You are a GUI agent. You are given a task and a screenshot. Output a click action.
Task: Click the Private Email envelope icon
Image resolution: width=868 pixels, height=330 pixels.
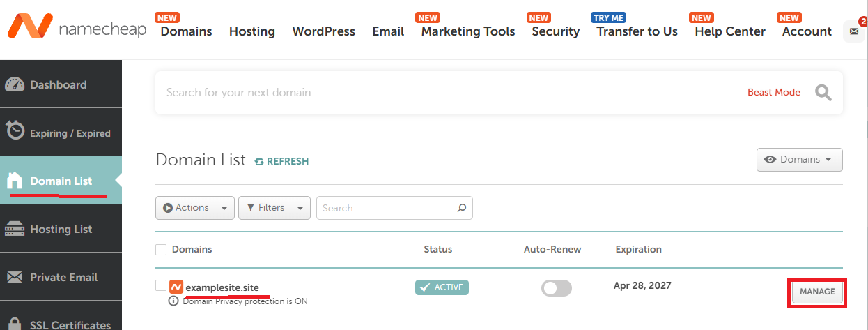click(15, 278)
